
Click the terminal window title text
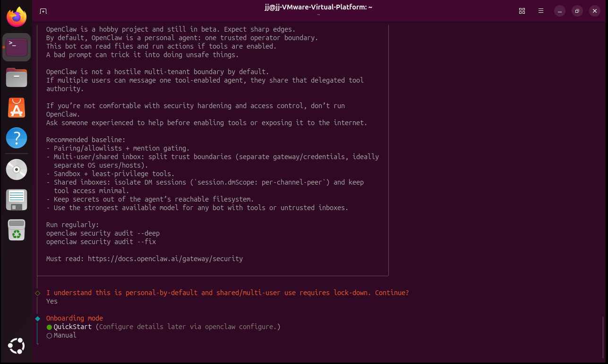[318, 8]
